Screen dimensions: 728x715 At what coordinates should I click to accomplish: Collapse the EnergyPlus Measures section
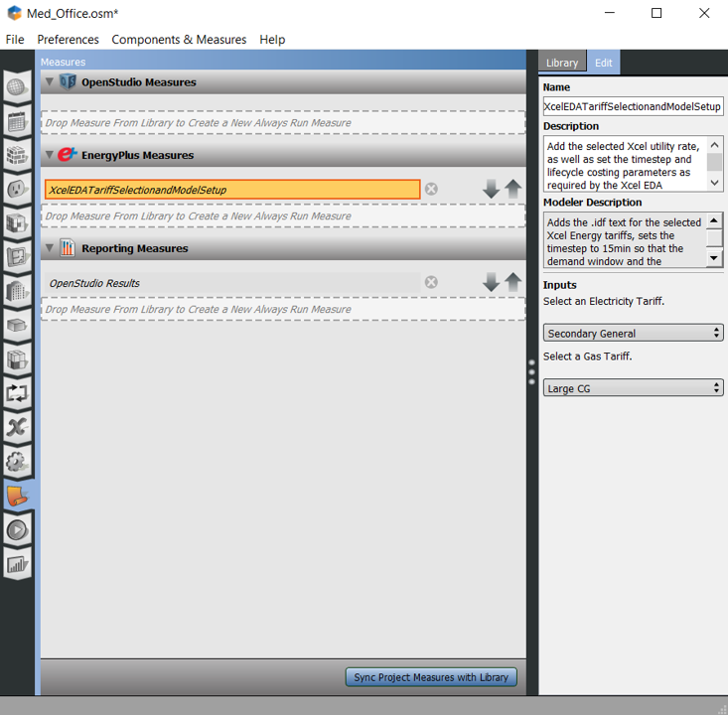pyautogui.click(x=50, y=155)
